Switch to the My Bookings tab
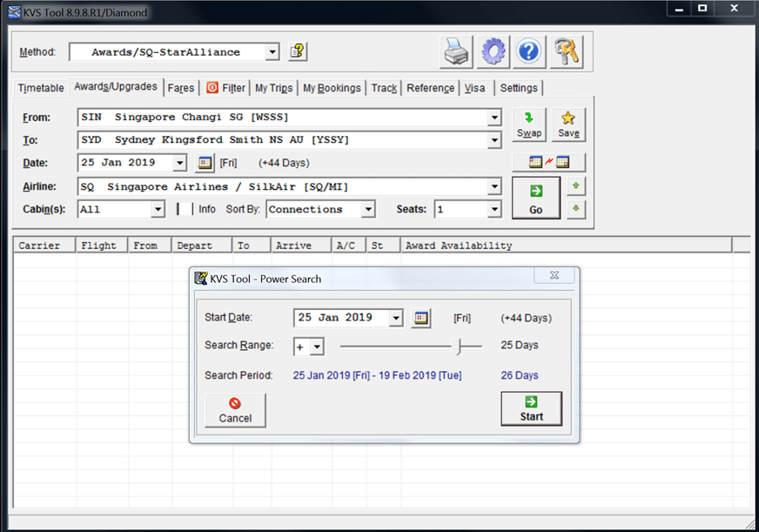This screenshot has height=532, width=759. coord(332,88)
